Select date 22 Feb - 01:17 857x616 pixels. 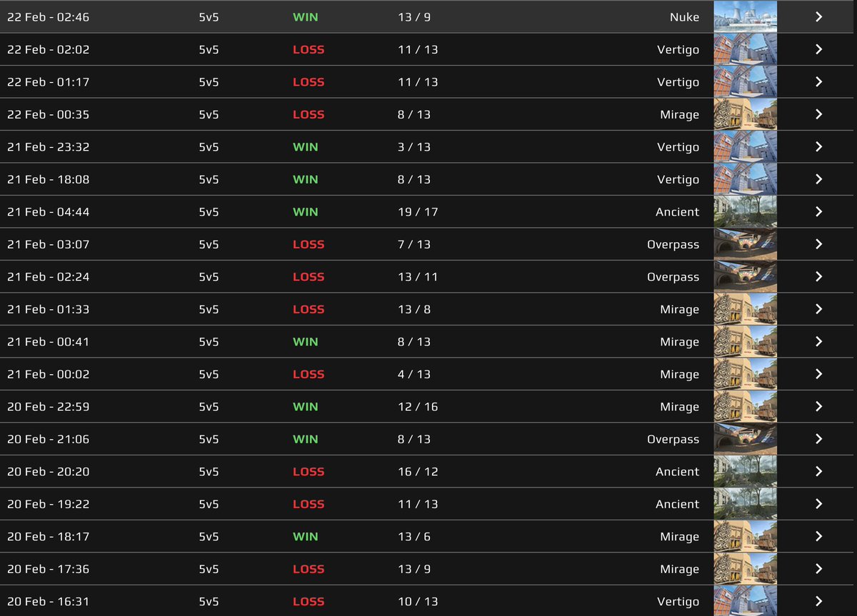point(49,82)
